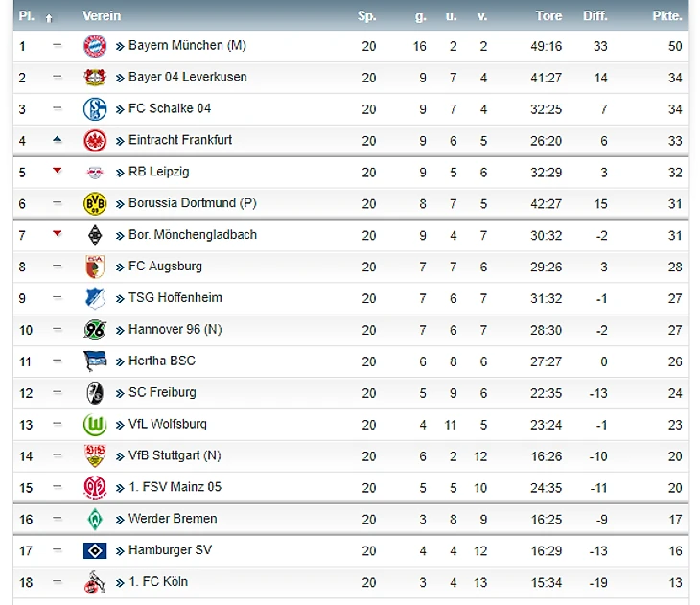Image resolution: width=700 pixels, height=605 pixels.
Task: Click the Bayern München club crest
Action: click(x=95, y=46)
